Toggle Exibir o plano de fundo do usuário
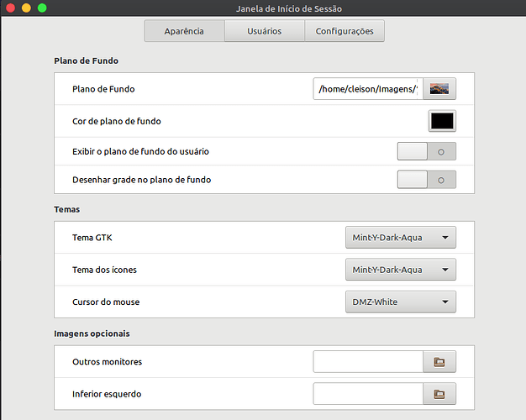 (x=427, y=151)
